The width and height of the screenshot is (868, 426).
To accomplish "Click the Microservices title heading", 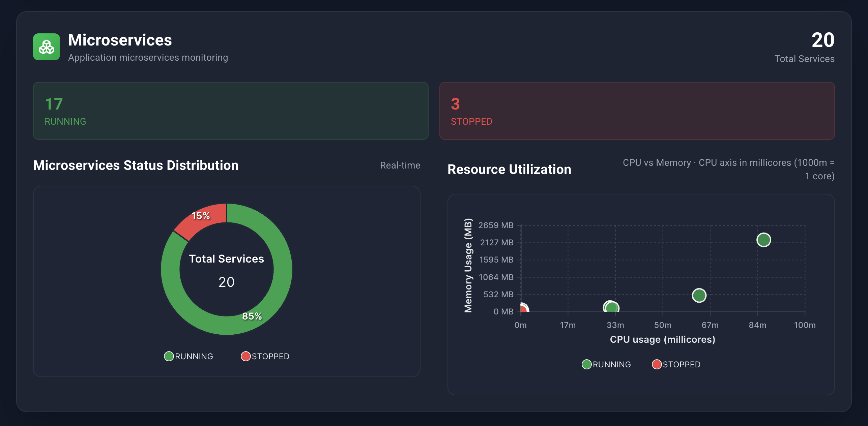I will click(120, 40).
